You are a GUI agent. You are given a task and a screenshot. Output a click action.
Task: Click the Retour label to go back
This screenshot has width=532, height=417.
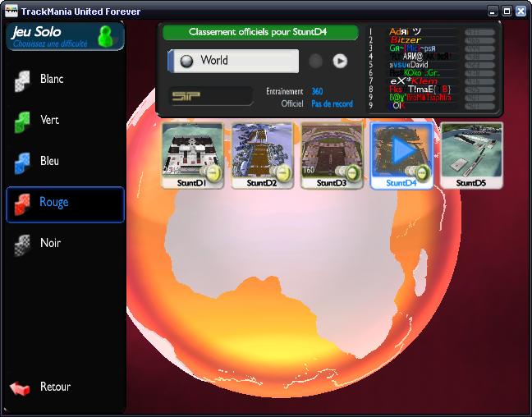55,387
